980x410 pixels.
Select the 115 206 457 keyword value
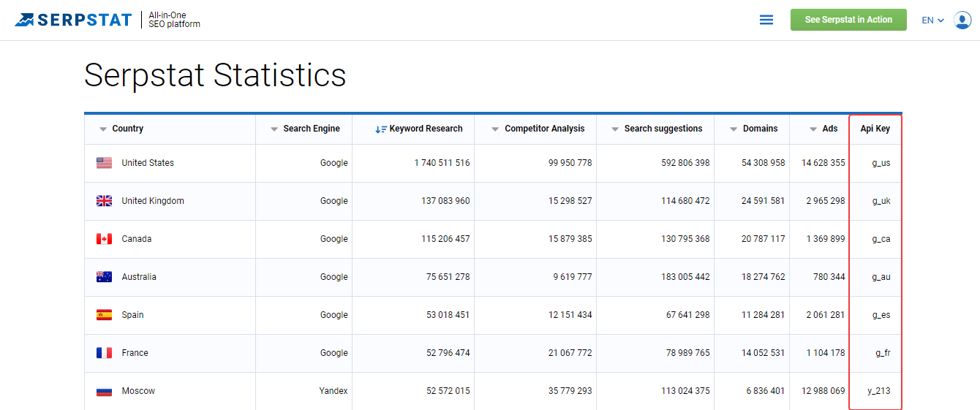coord(445,239)
